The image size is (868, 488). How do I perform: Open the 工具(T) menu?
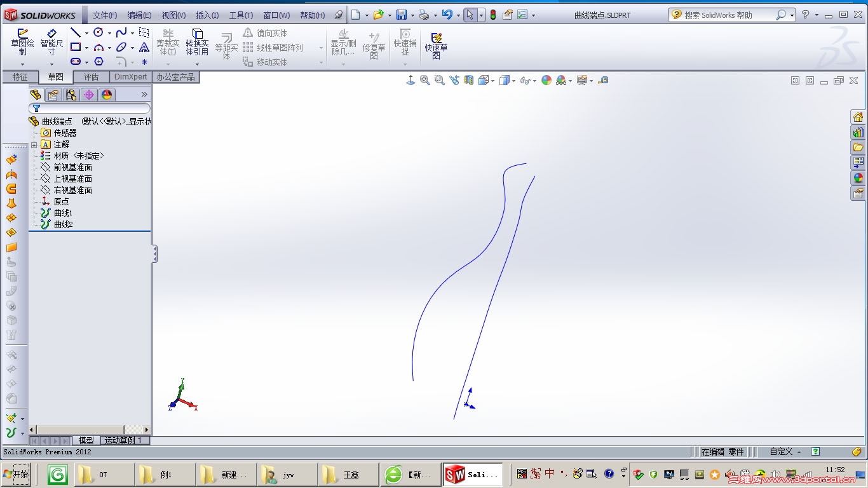pos(241,15)
